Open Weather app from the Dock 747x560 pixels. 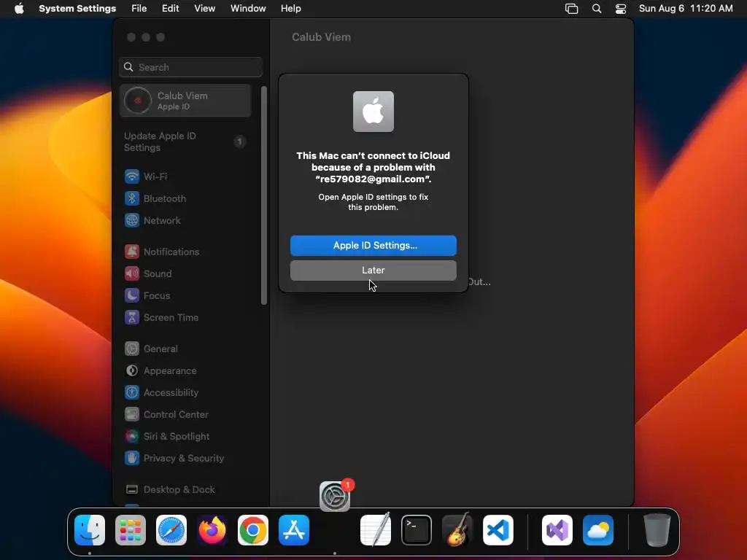coord(598,530)
